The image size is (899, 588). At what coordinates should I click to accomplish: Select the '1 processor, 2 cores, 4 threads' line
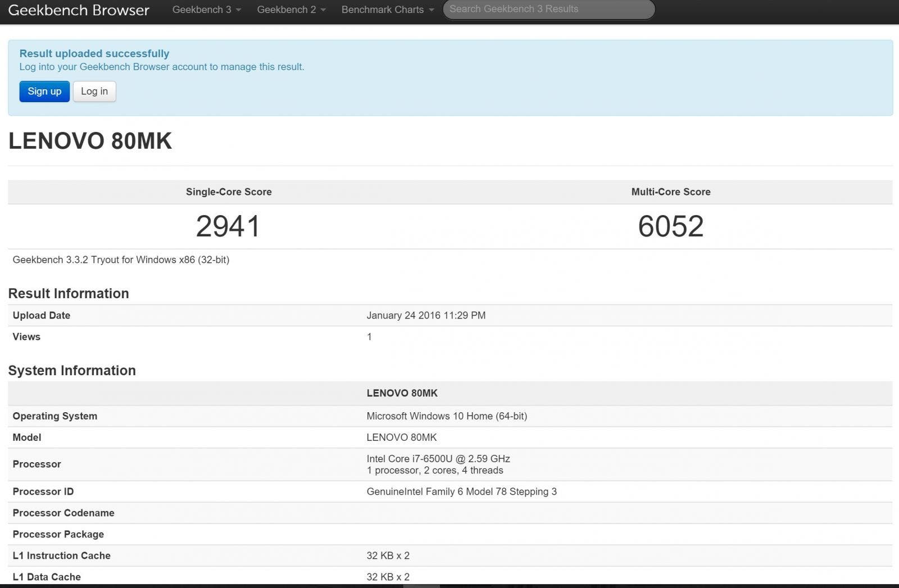click(x=435, y=470)
